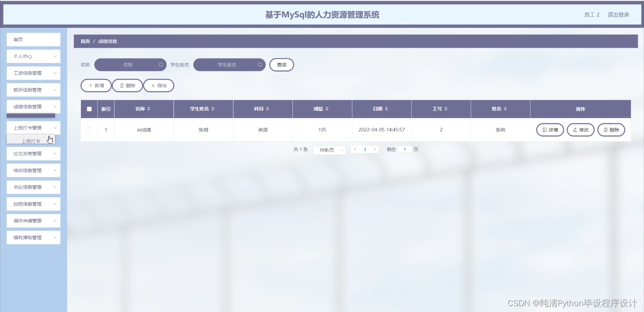Click the date cell 2022-04-05 14:45:57
This screenshot has width=644, height=312.
click(x=381, y=130)
